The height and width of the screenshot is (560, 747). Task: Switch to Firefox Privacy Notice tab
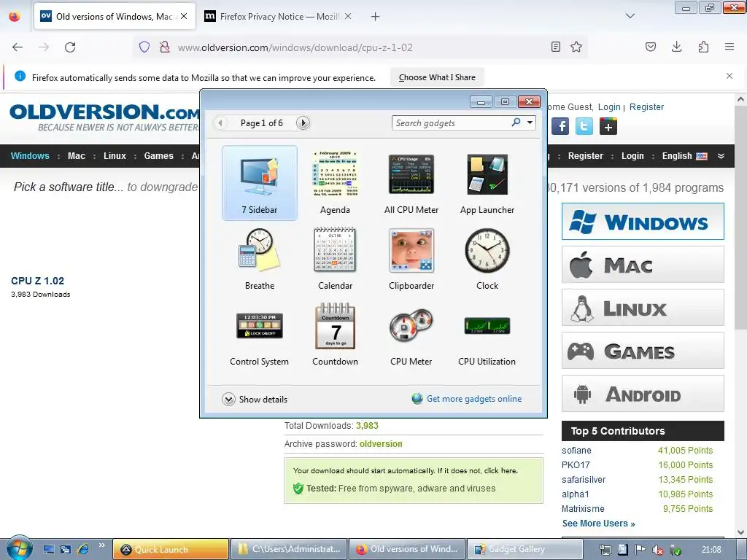[279, 17]
